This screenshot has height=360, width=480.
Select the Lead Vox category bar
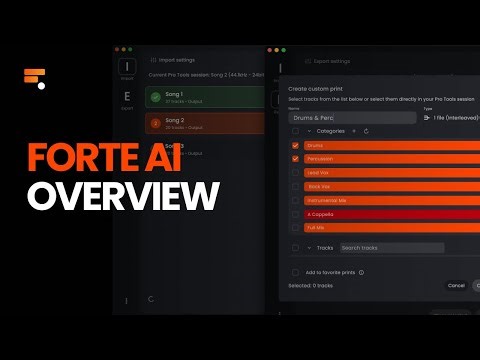[x=392, y=173]
